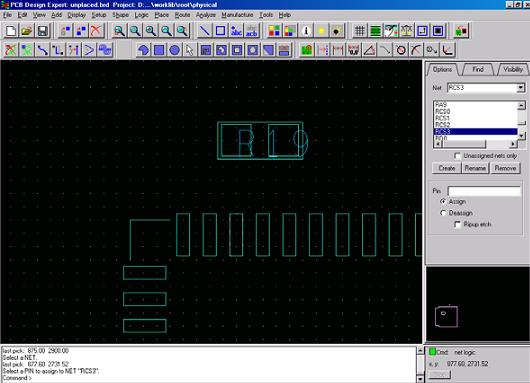This screenshot has height=383, width=530.
Task: Open the Route menu
Action: [x=182, y=15]
